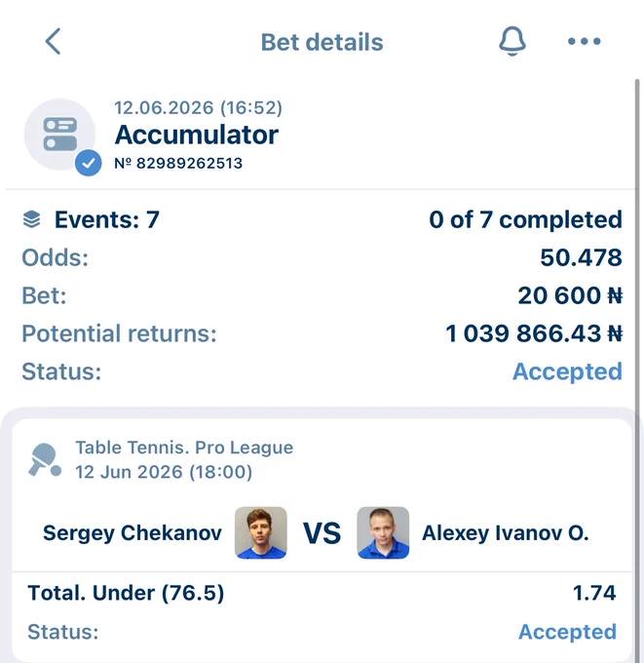Tap the Total. Under (76.5) selection
Screen dimensions: 644x663
(x=126, y=593)
